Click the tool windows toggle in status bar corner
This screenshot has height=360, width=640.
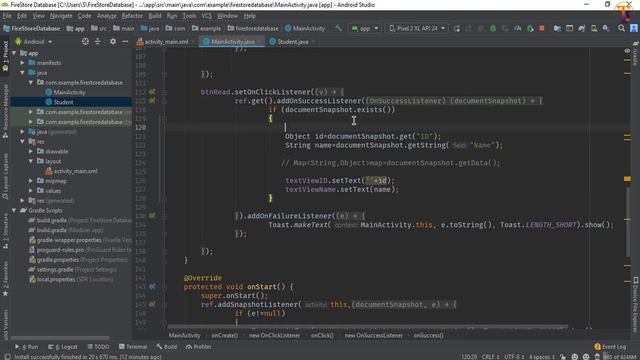7,357
